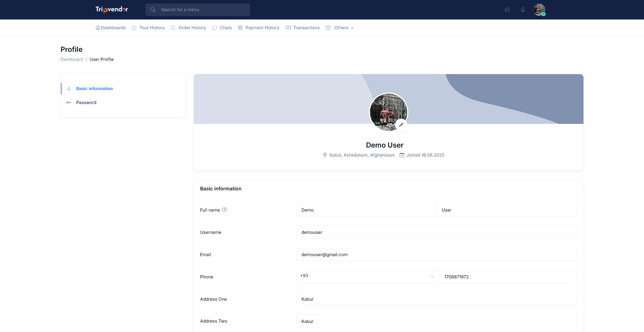Click the Demo User name heading
Viewport: 644px width, 332px height.
point(385,145)
